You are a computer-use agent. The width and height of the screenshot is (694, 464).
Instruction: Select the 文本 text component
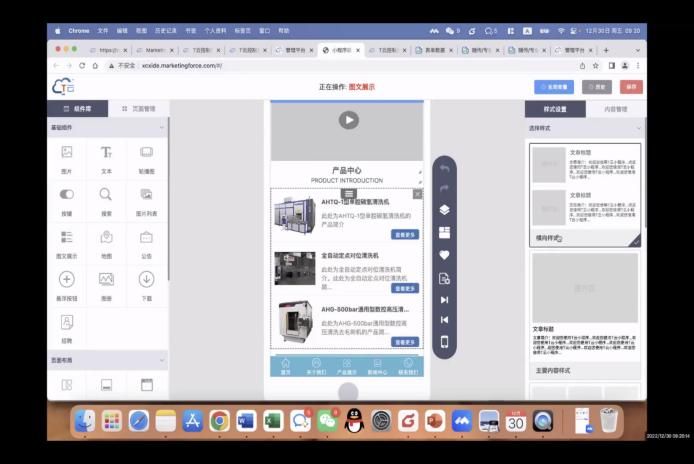click(106, 157)
